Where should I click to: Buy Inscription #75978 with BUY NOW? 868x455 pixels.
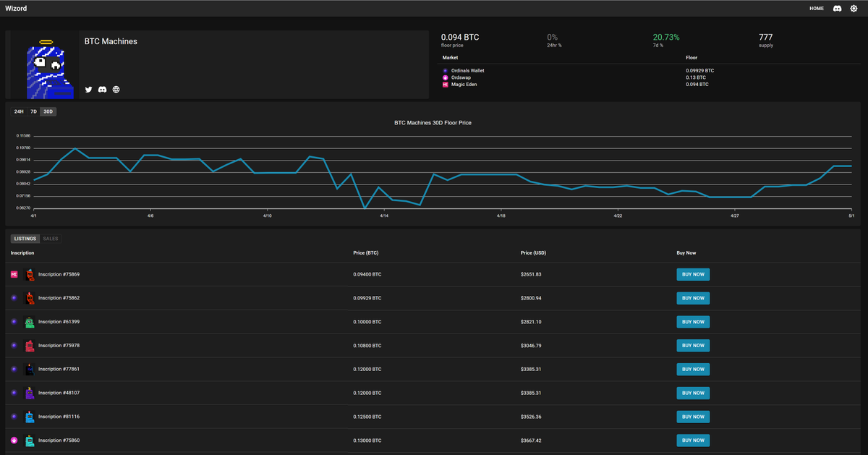click(x=693, y=346)
